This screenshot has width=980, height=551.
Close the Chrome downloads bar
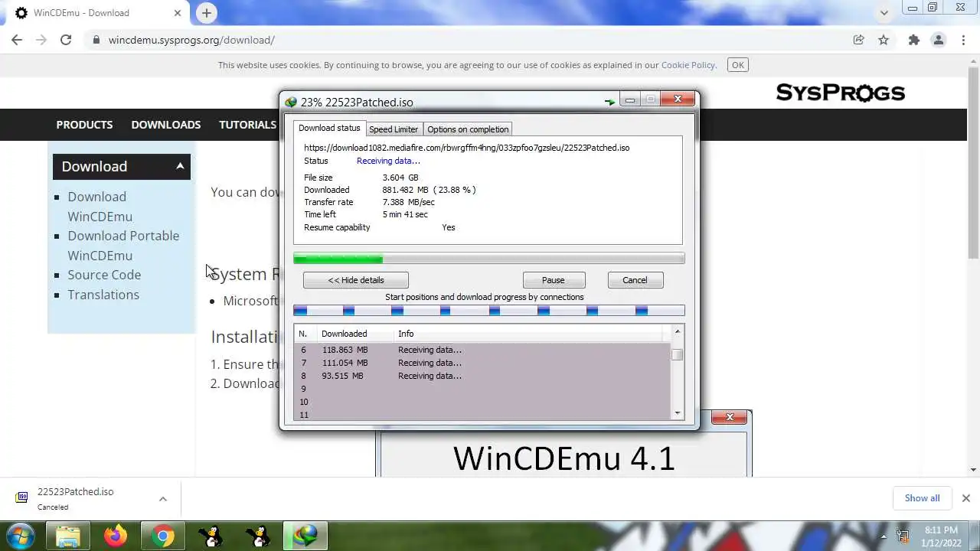[965, 498]
